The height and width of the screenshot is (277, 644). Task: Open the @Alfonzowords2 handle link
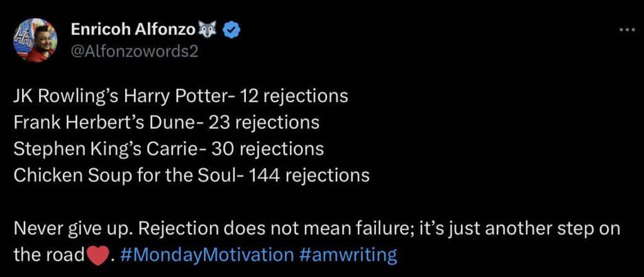(135, 51)
